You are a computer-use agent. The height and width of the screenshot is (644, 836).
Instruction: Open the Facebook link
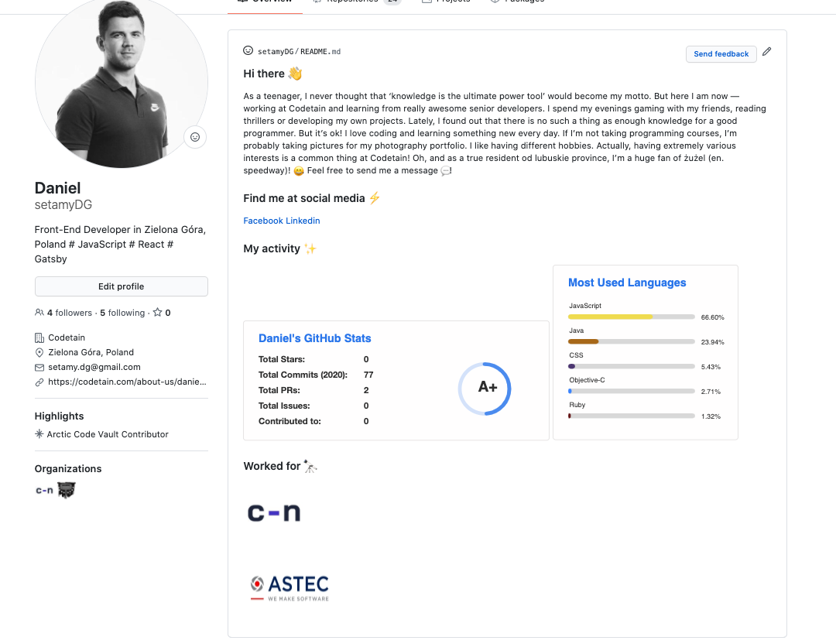[263, 221]
